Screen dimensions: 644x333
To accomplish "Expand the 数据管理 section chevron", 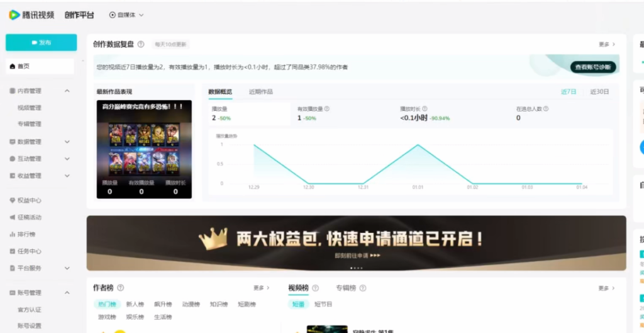I will click(67, 142).
